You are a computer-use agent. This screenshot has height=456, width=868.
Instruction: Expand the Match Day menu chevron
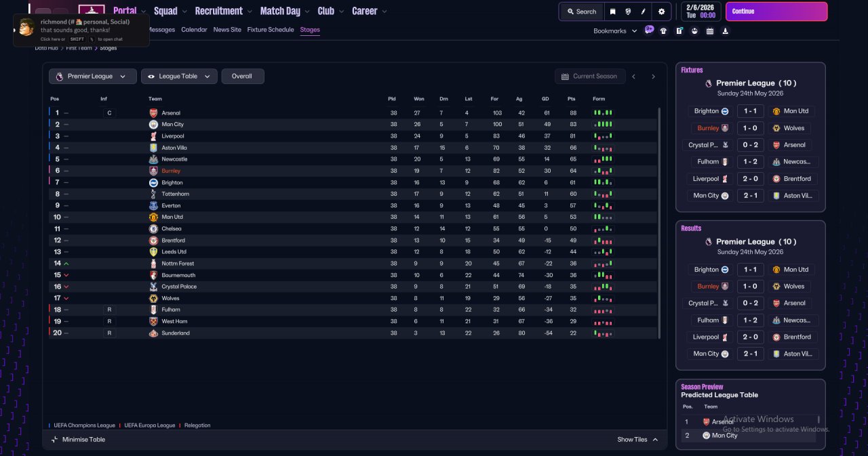tap(307, 12)
